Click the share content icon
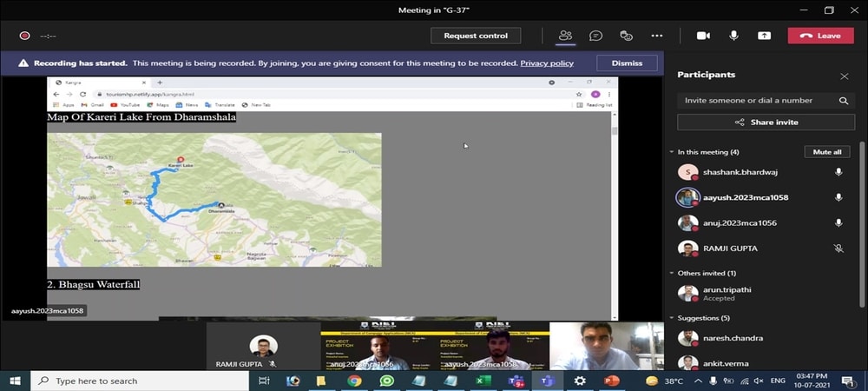The width and height of the screenshot is (868, 391). click(x=764, y=36)
